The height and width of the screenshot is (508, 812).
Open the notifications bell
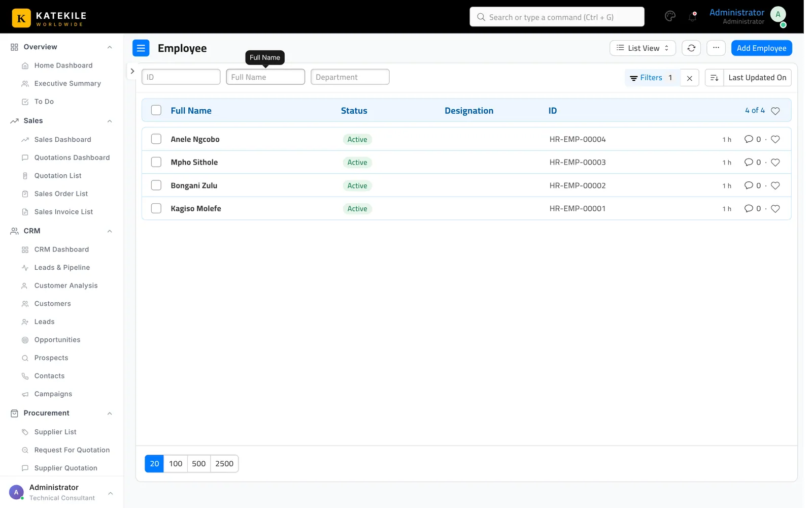tap(692, 16)
